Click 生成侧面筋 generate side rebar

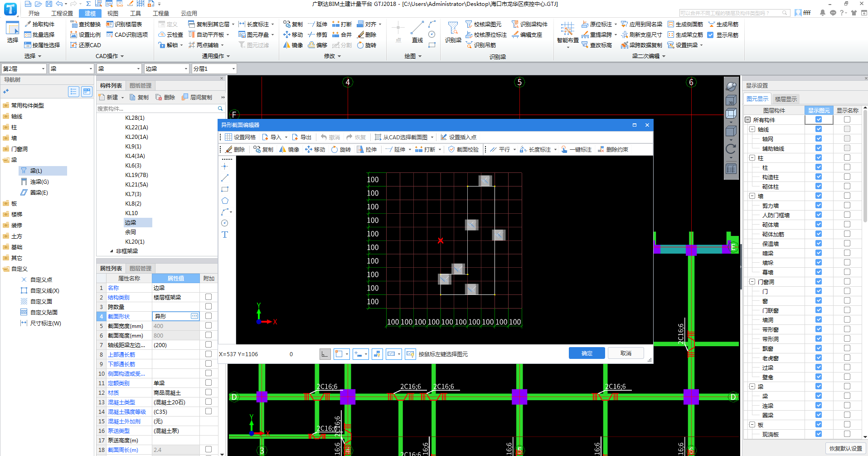click(685, 24)
